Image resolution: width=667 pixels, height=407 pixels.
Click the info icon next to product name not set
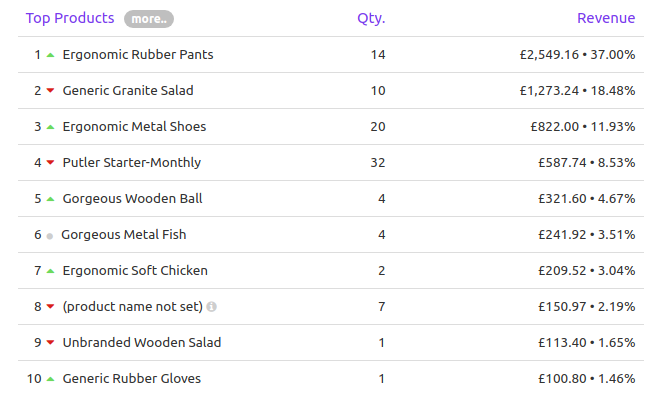pyautogui.click(x=211, y=307)
